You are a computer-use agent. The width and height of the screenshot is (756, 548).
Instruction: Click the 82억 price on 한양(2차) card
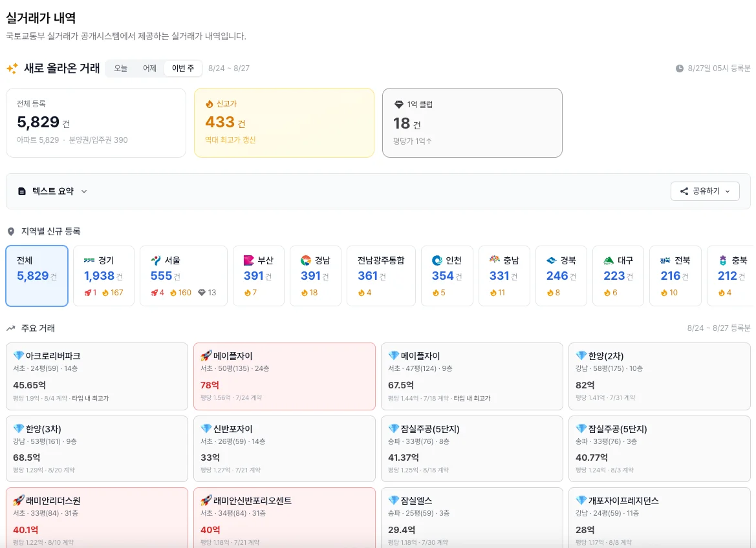[585, 385]
